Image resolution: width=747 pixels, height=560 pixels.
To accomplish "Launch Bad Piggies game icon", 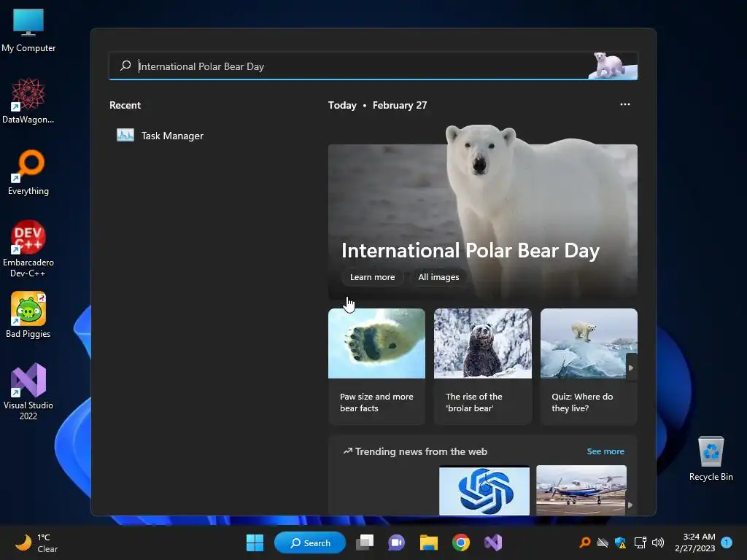I will (28, 315).
